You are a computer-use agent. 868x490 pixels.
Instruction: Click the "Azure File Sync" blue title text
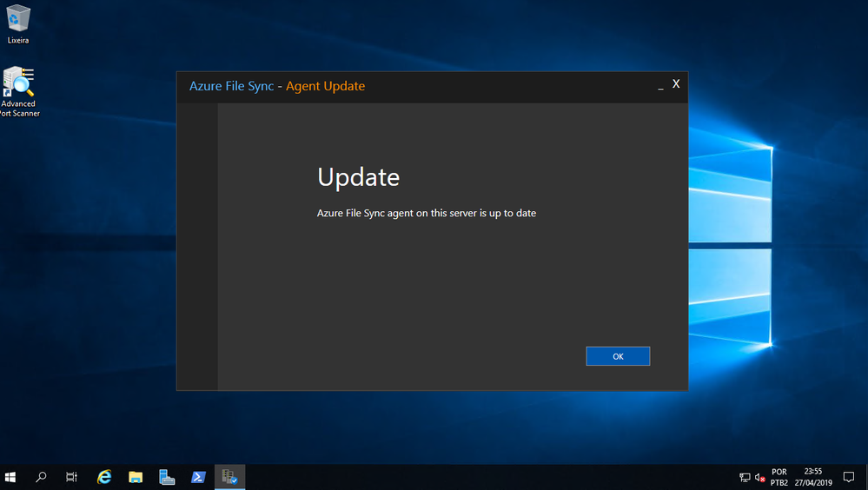(x=231, y=86)
